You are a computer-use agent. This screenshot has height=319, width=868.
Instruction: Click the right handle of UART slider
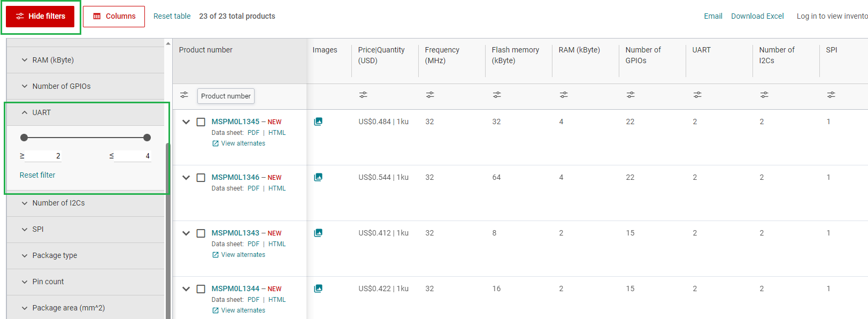tap(147, 138)
